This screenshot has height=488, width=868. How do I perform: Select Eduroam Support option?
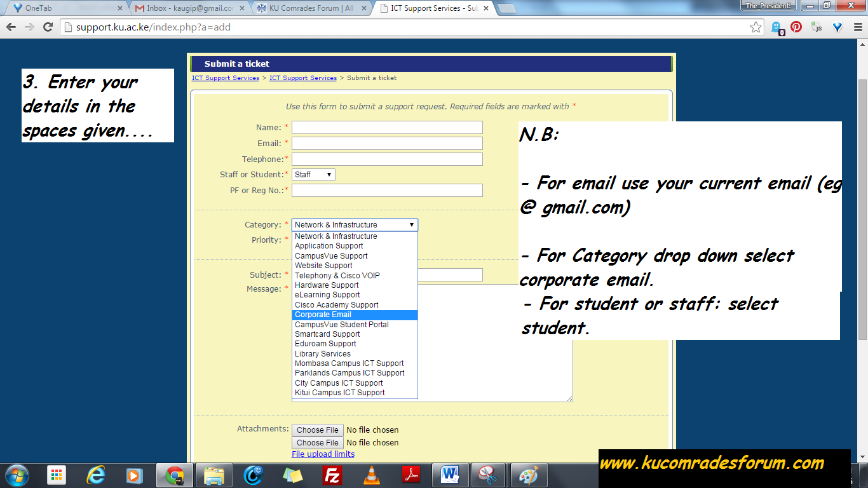pyautogui.click(x=355, y=344)
